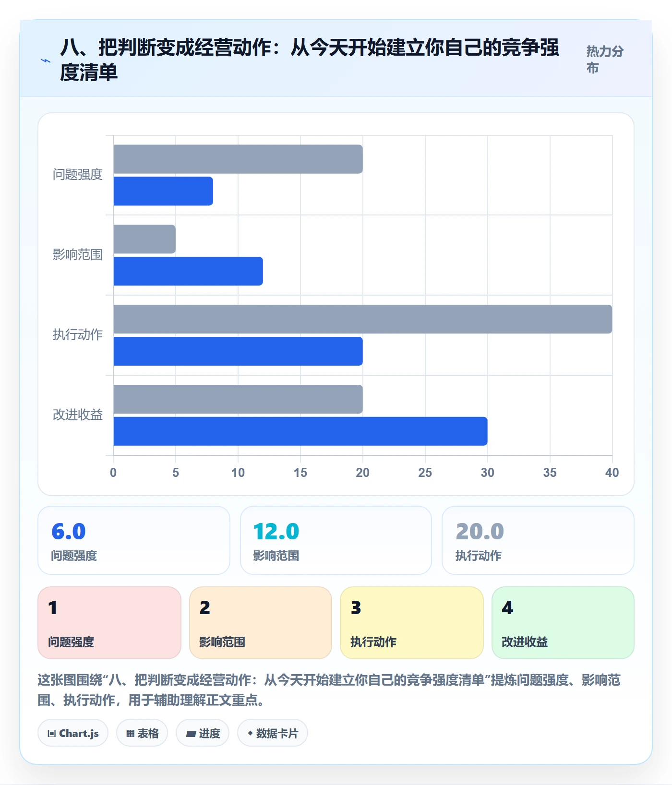Click the gray bar for 执行动作

(363, 319)
